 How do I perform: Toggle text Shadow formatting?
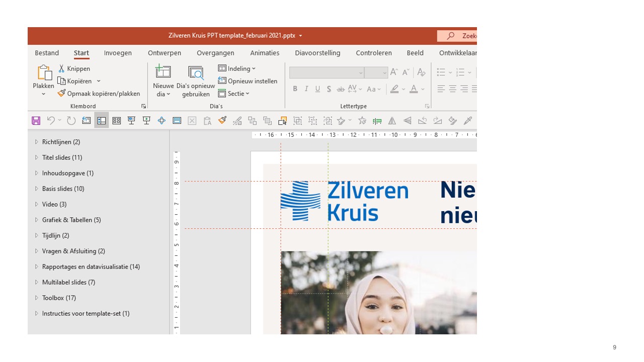tap(329, 89)
